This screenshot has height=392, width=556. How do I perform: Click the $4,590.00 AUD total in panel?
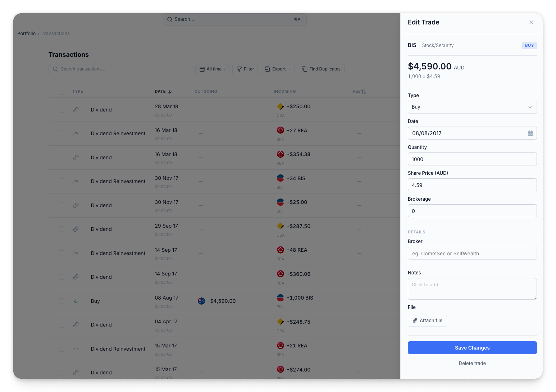tap(436, 67)
